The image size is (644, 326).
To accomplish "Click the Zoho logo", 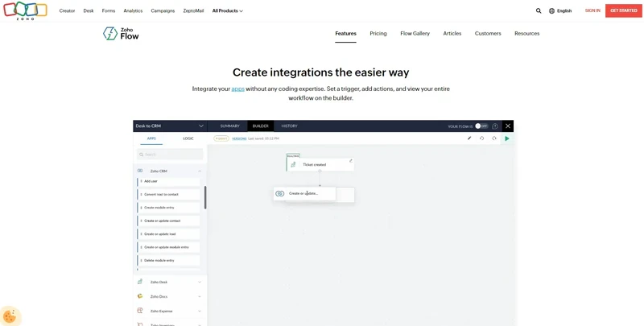I will click(x=25, y=10).
